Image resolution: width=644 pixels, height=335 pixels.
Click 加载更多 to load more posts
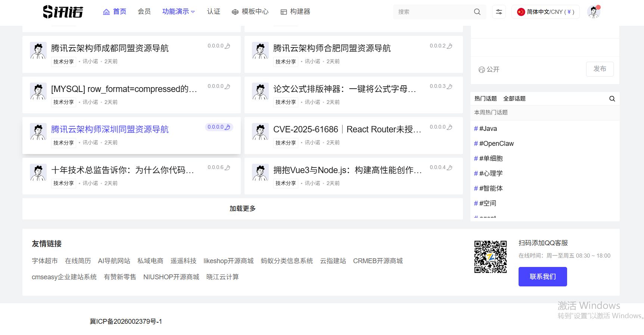coord(242,209)
